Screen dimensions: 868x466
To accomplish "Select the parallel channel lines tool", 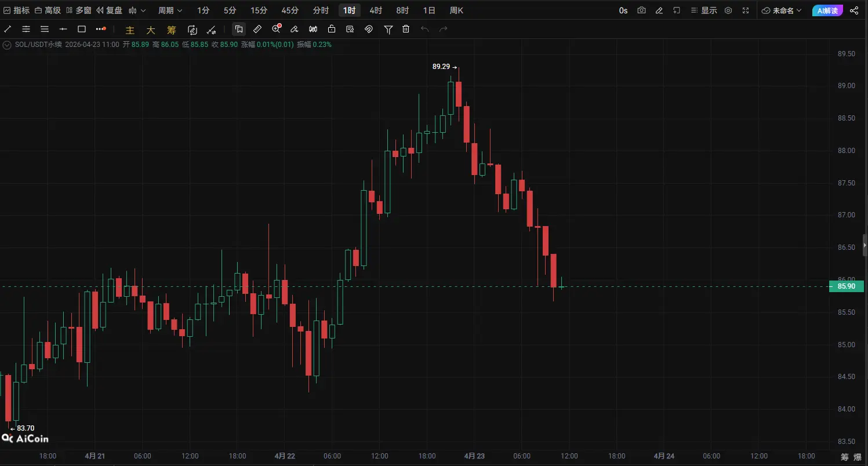I will pyautogui.click(x=26, y=29).
